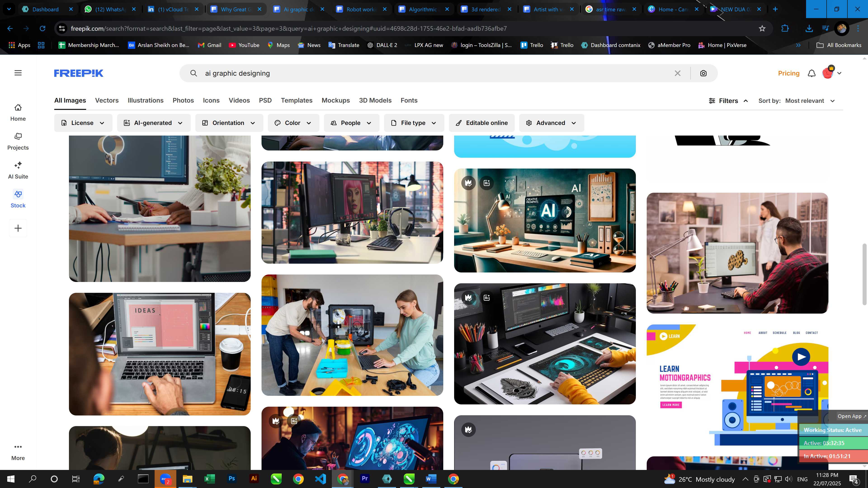Open the Templates tab
The width and height of the screenshot is (868, 488).
pyautogui.click(x=297, y=100)
